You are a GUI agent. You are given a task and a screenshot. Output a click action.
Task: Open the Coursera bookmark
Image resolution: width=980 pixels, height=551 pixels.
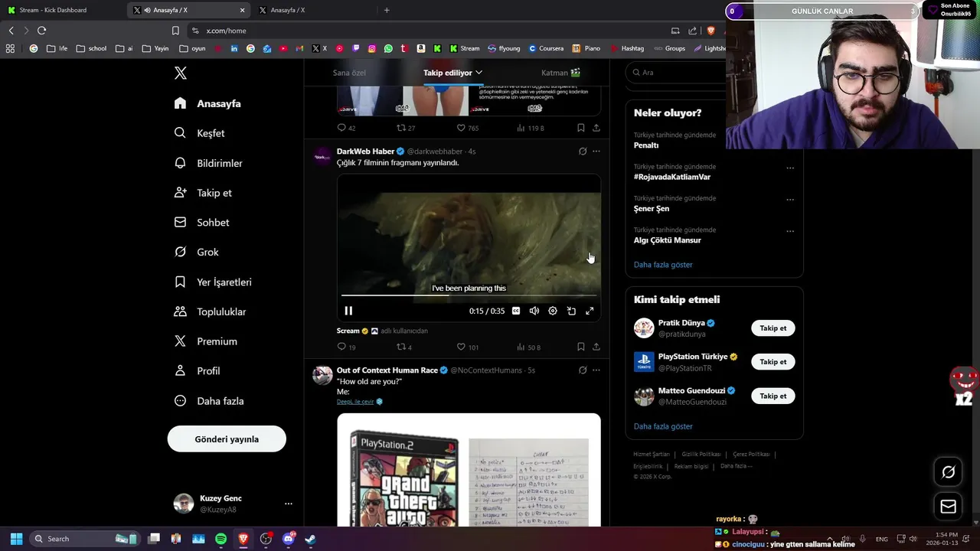pos(546,48)
